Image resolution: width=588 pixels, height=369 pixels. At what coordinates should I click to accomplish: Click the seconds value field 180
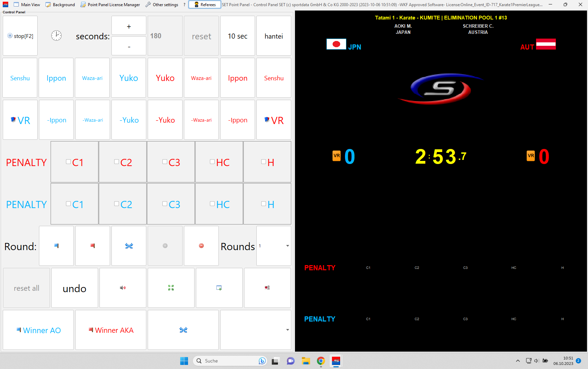click(x=165, y=36)
